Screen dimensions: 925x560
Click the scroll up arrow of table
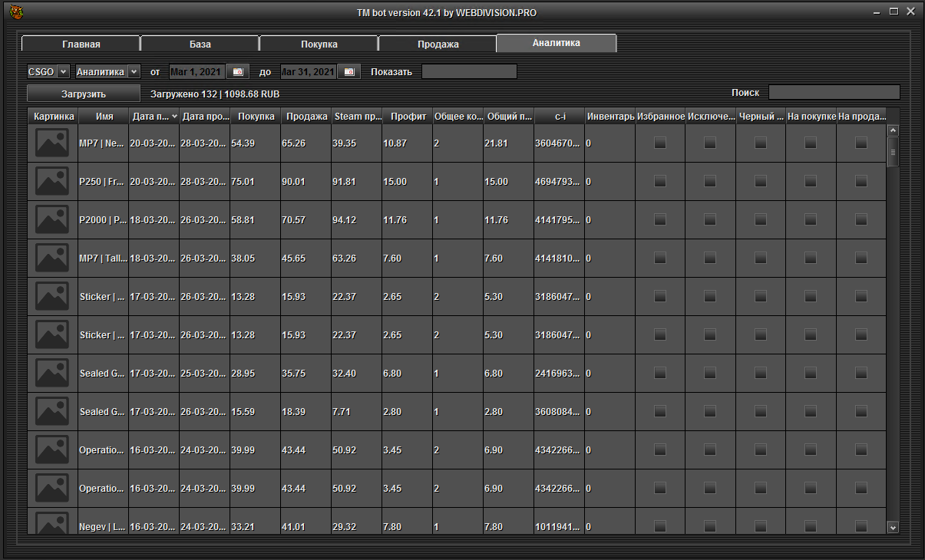pos(892,130)
